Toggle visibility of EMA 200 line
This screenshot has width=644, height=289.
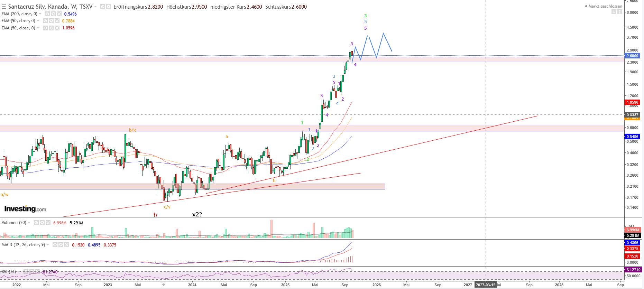pos(47,14)
